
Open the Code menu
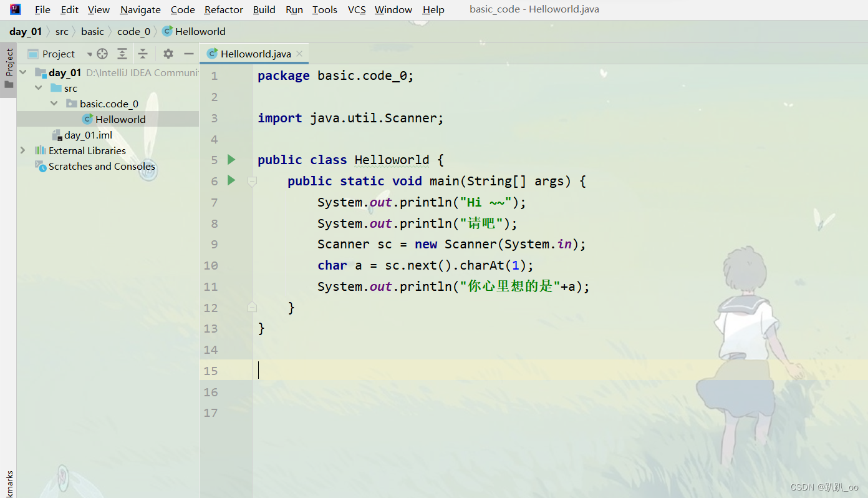click(x=183, y=10)
